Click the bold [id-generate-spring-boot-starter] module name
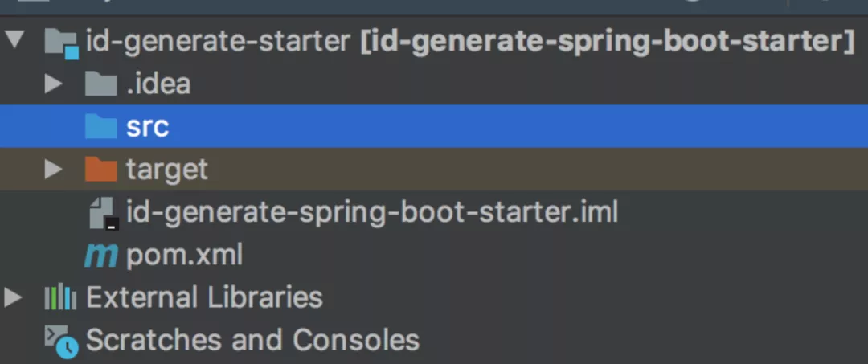The width and height of the screenshot is (868, 364). click(x=607, y=41)
